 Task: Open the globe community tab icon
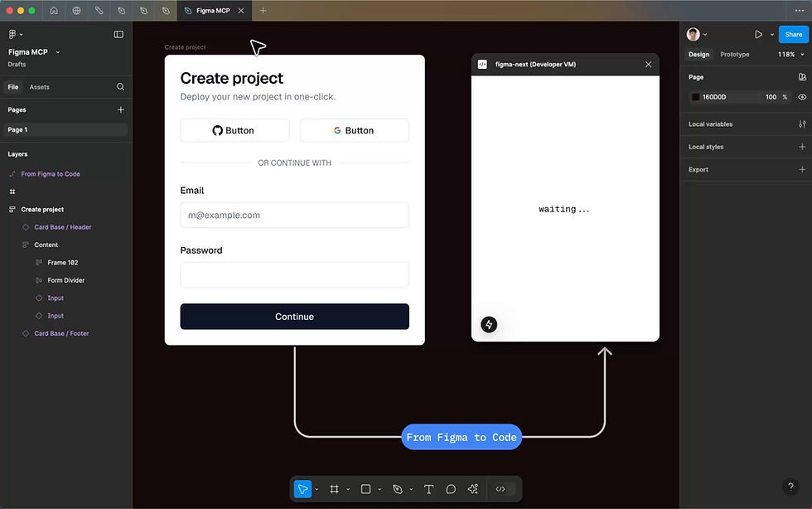pos(76,11)
